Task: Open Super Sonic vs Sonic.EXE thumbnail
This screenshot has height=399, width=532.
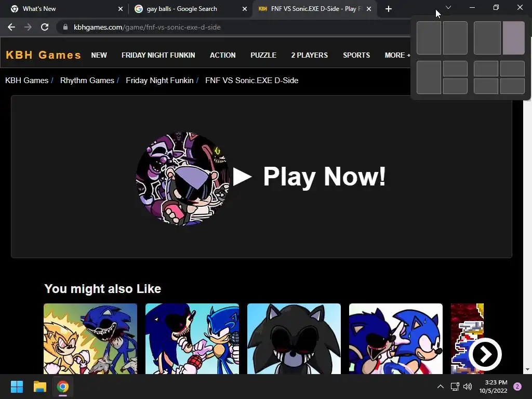Action: [90, 339]
